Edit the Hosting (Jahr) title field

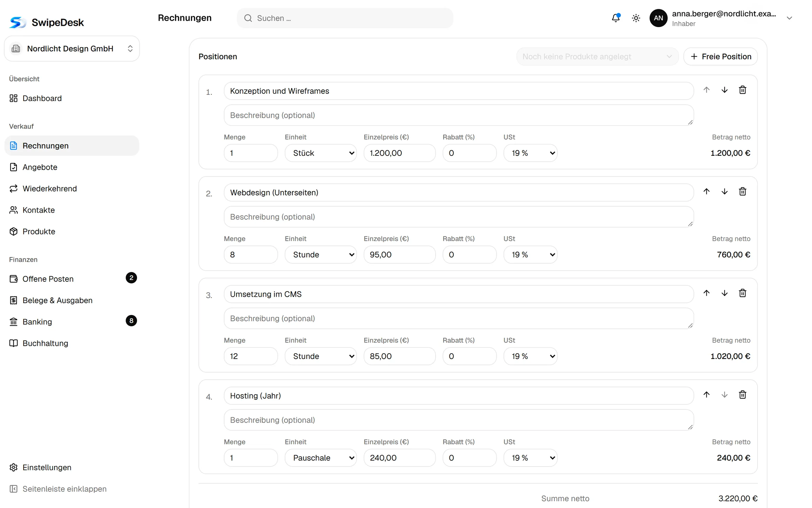pos(459,396)
